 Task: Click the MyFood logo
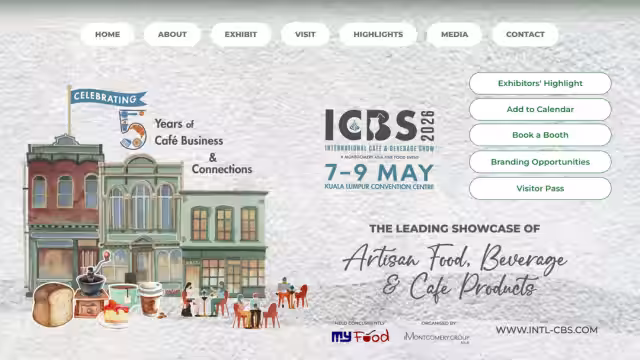(x=360, y=336)
